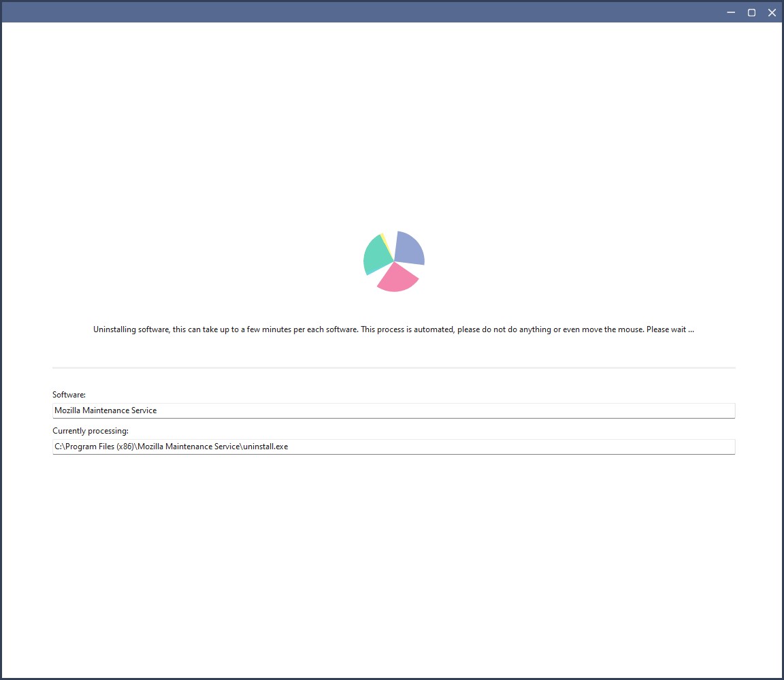Click the 'Uninstalling software' message start
The image size is (784, 680).
[x=131, y=329]
